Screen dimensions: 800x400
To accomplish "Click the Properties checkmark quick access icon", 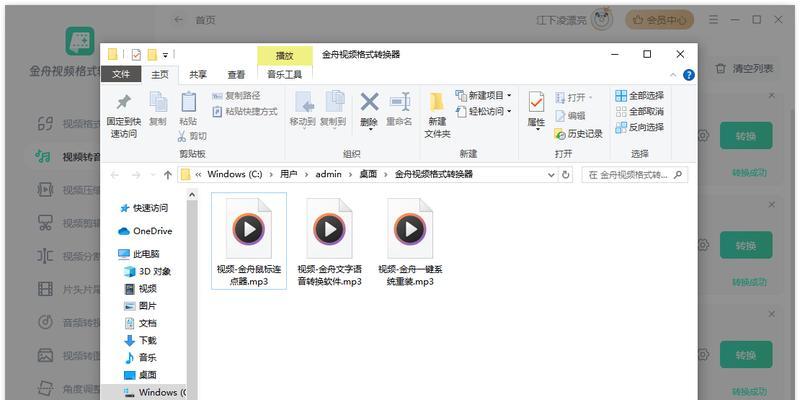I will pyautogui.click(x=136, y=55).
